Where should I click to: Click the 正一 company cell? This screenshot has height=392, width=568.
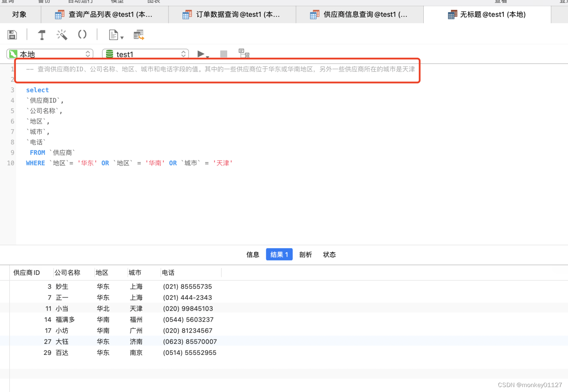tap(62, 298)
